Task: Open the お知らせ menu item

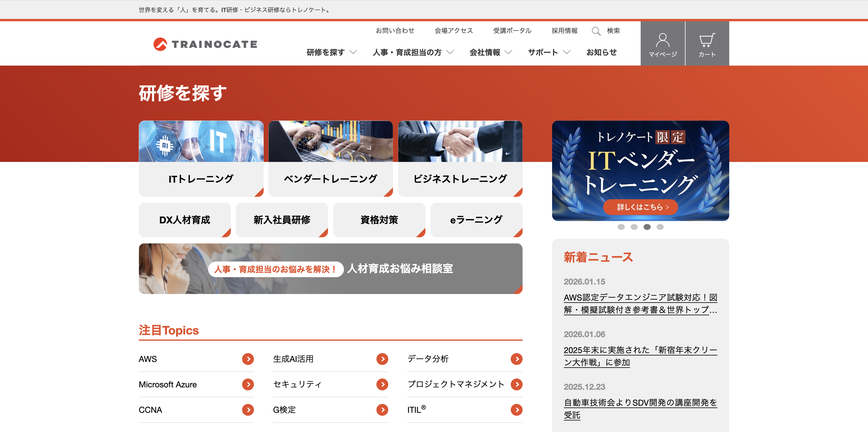Action: click(x=601, y=52)
